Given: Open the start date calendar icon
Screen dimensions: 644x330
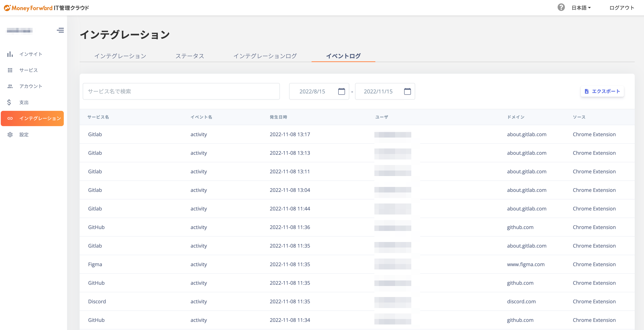Looking at the screenshot, I should click(342, 91).
